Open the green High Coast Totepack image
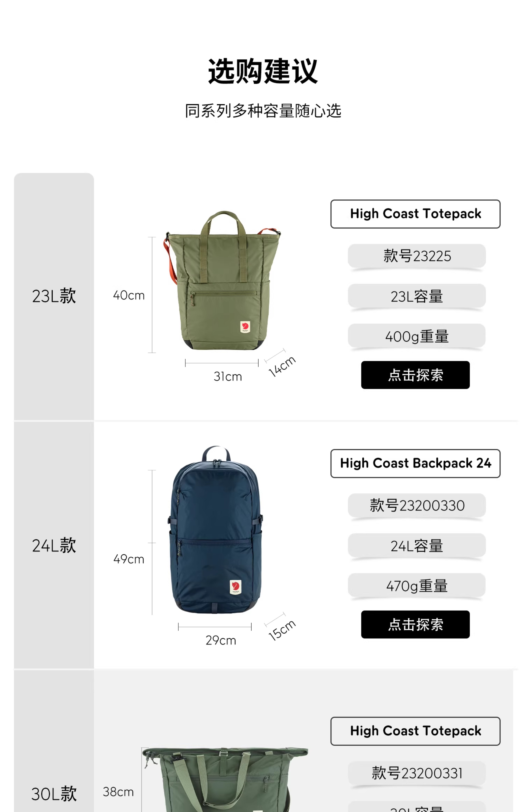Image resolution: width=524 pixels, height=812 pixels. tap(223, 280)
